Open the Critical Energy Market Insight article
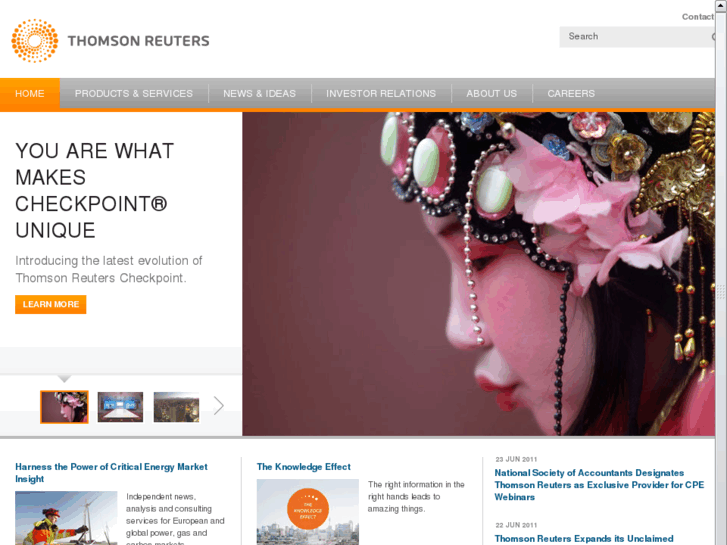Image resolution: width=727 pixels, height=545 pixels. 111,473
